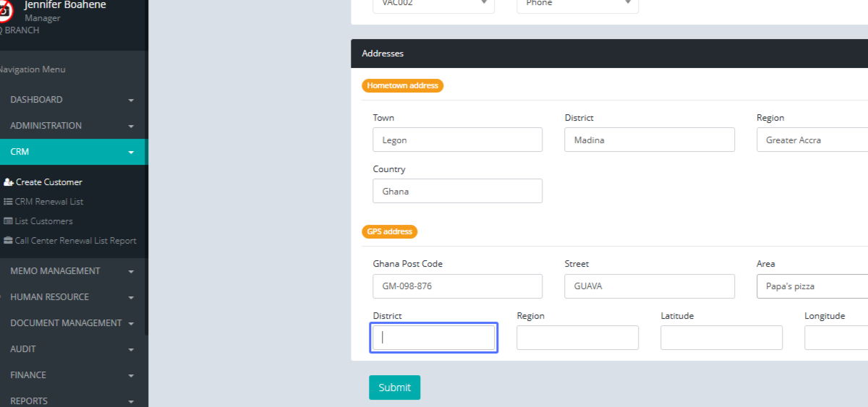The height and width of the screenshot is (407, 868).
Task: Focus the GPS Latitude input field
Action: tap(721, 338)
